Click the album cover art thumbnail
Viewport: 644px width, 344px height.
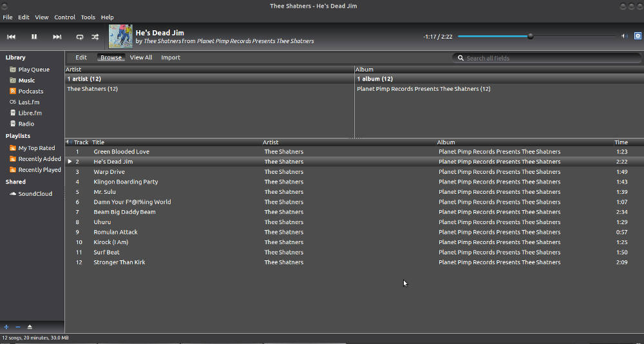pyautogui.click(x=120, y=36)
